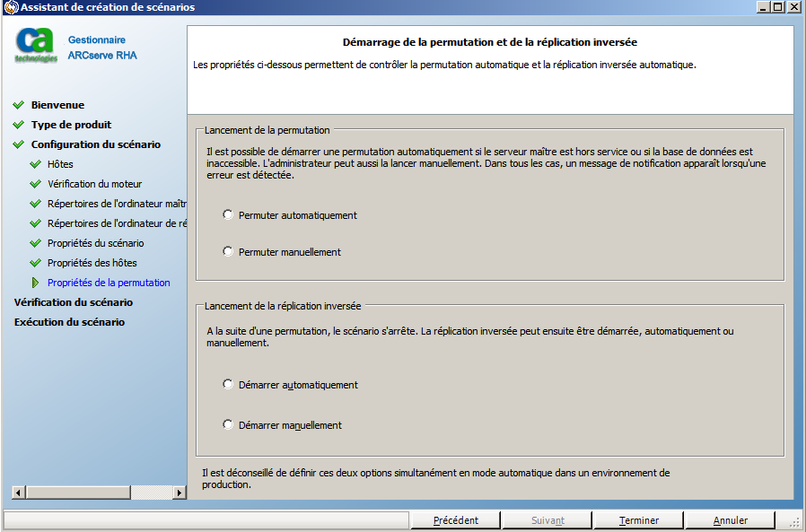
Task: Select Répertoires de l'ordinateur maître step
Action: coord(118,204)
